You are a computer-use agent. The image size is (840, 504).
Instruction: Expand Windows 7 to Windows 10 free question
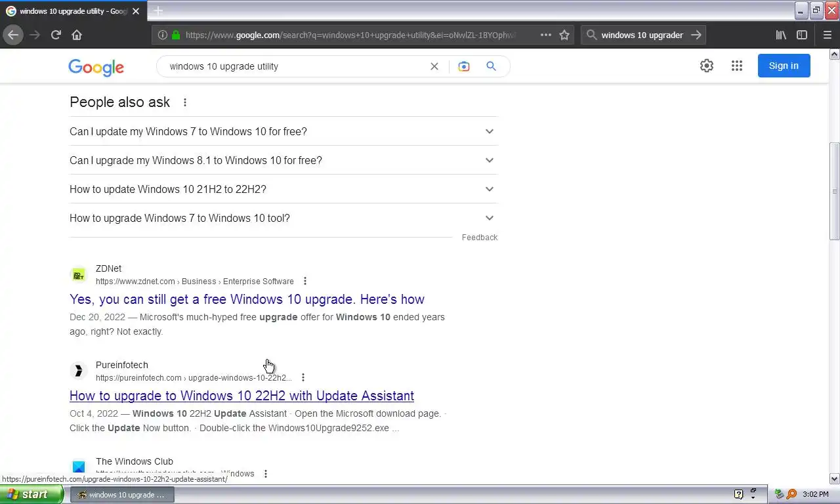283,131
